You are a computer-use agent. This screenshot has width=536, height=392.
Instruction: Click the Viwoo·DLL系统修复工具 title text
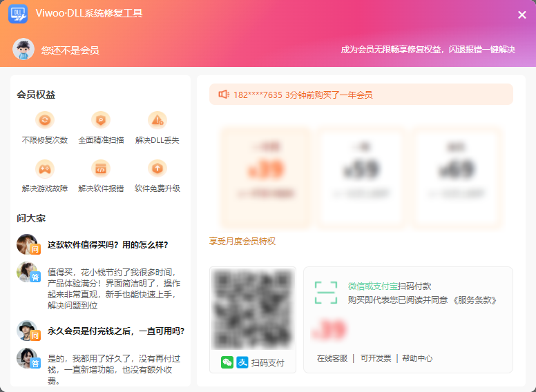89,13
